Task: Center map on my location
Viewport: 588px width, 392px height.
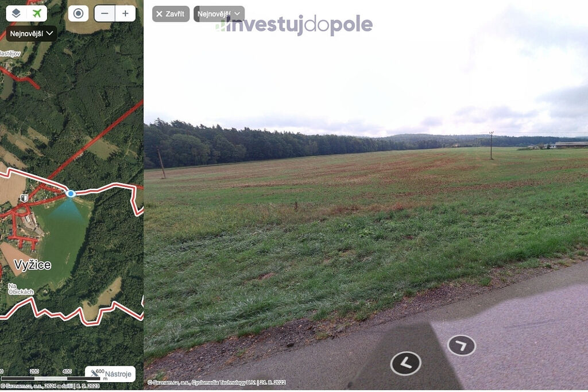Action: coord(78,14)
